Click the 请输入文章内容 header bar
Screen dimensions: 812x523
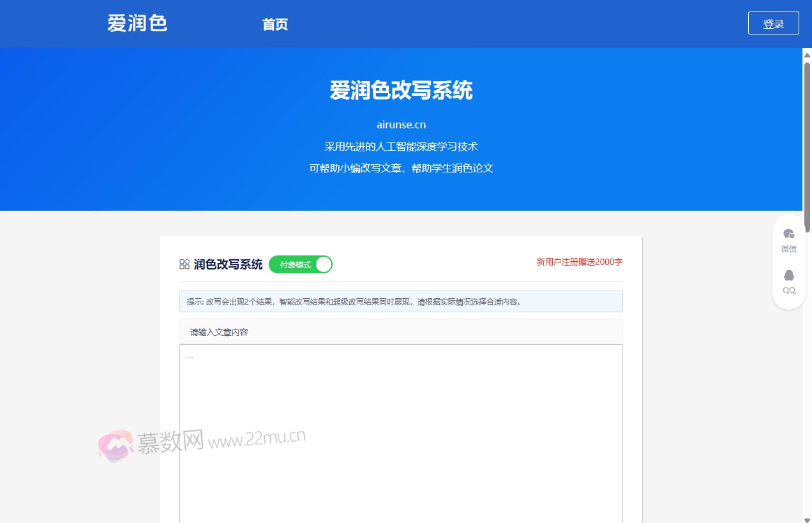point(401,331)
